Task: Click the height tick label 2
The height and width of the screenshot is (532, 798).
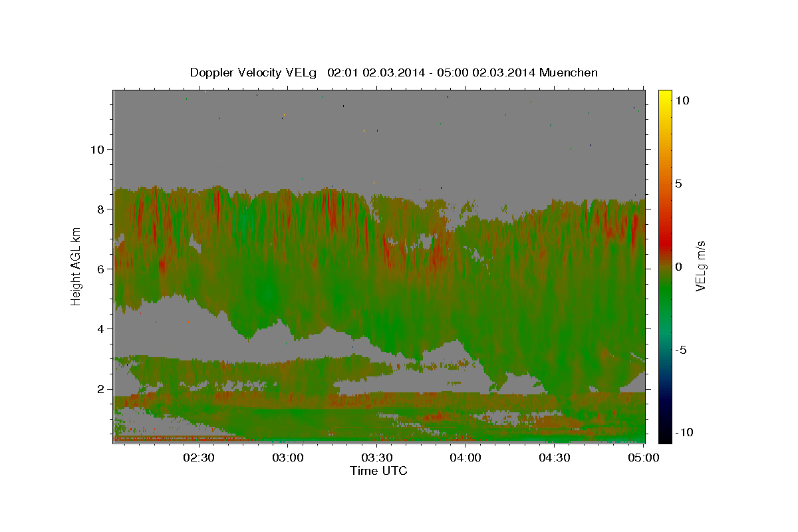Action: pos(101,389)
